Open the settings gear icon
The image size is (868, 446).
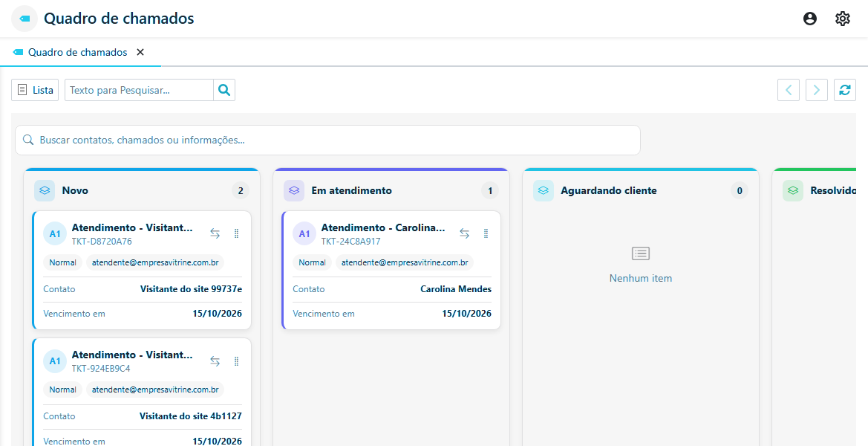pyautogui.click(x=843, y=19)
